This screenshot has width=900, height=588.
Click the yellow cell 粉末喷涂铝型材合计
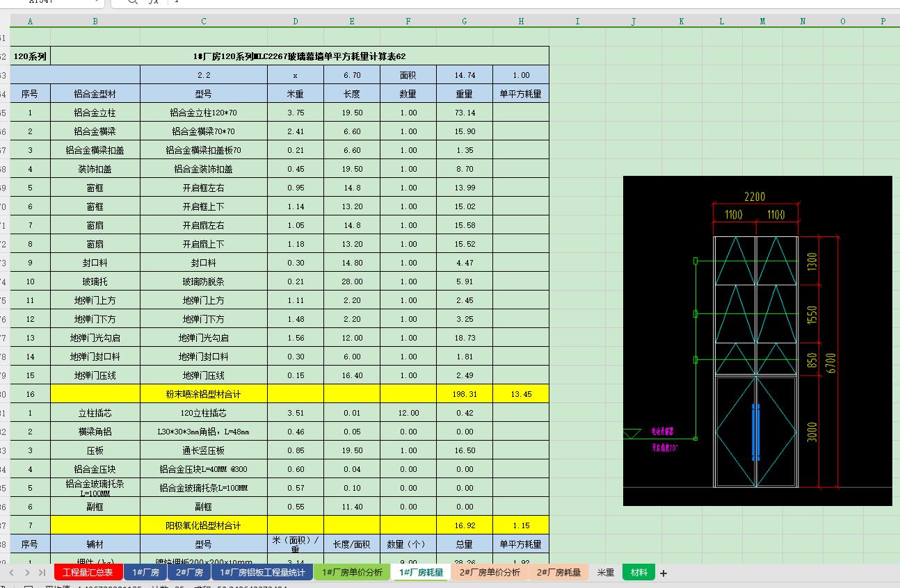pyautogui.click(x=204, y=394)
